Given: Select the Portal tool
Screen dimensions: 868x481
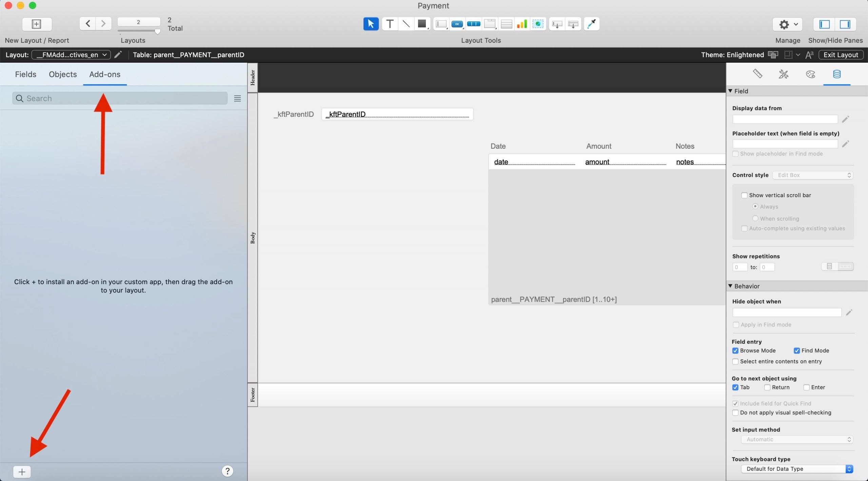Looking at the screenshot, I should point(506,24).
